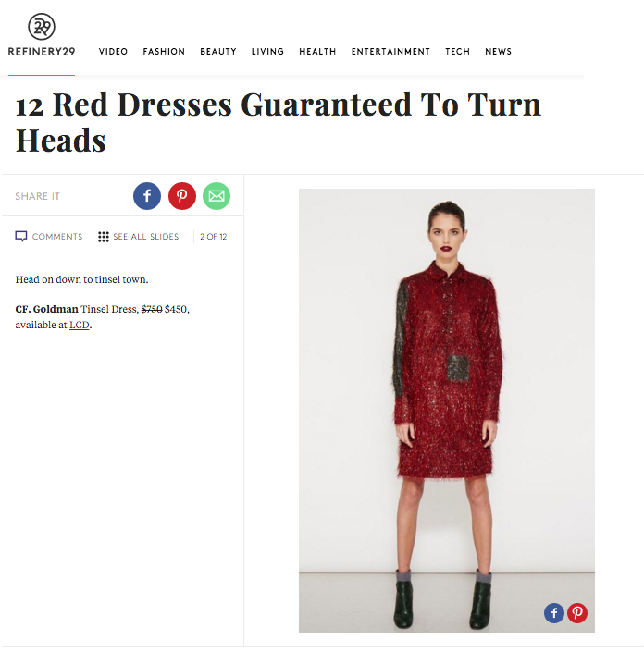The width and height of the screenshot is (644, 652).
Task: Click the See All Slides label
Action: point(146,237)
